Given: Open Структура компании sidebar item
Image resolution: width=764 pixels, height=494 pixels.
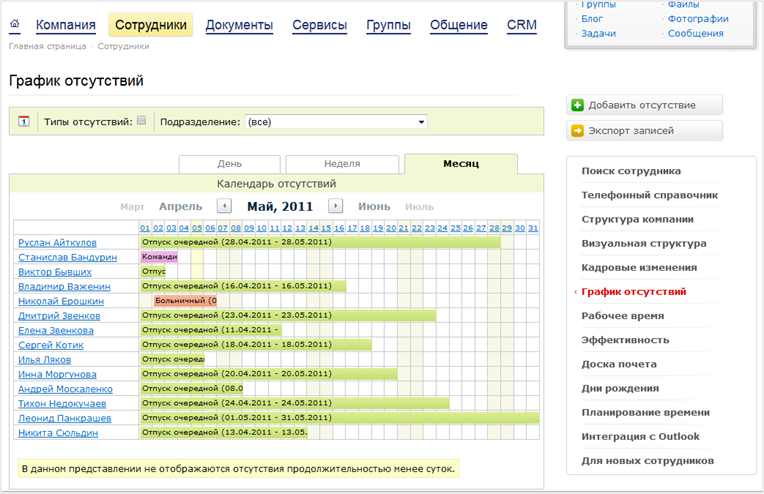Looking at the screenshot, I should click(637, 219).
